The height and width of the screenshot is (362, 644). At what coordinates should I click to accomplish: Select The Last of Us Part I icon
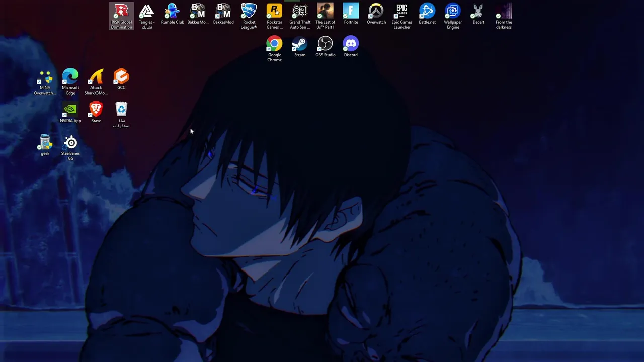click(x=325, y=16)
